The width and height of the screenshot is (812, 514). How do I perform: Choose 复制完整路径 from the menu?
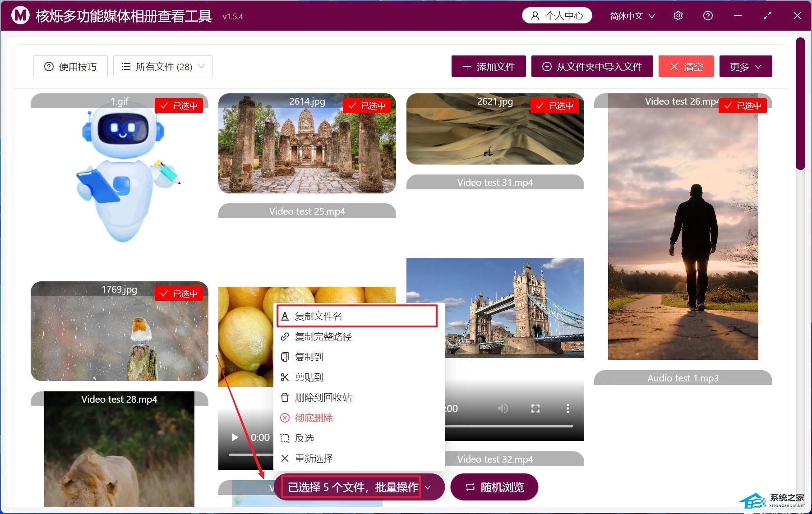click(x=359, y=336)
